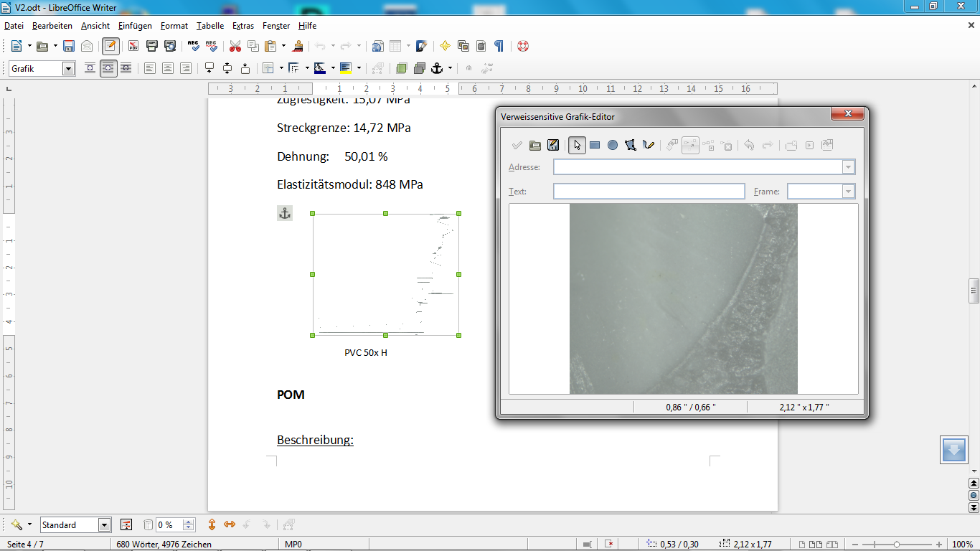Open the line style dropdown arrow
Image resolution: width=980 pixels, height=551 pixels.
(307, 69)
